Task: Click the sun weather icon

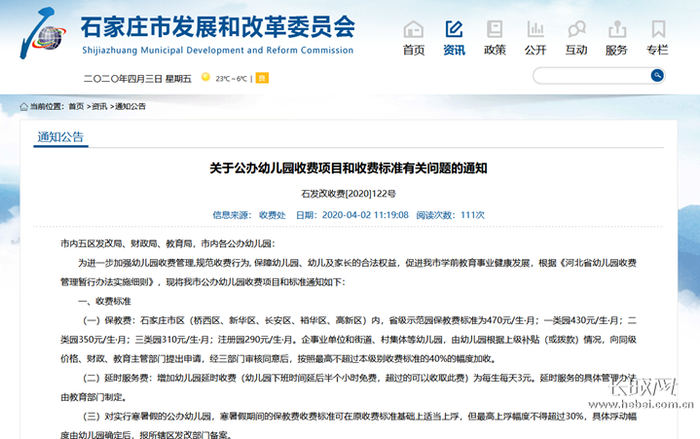Action: tap(205, 77)
